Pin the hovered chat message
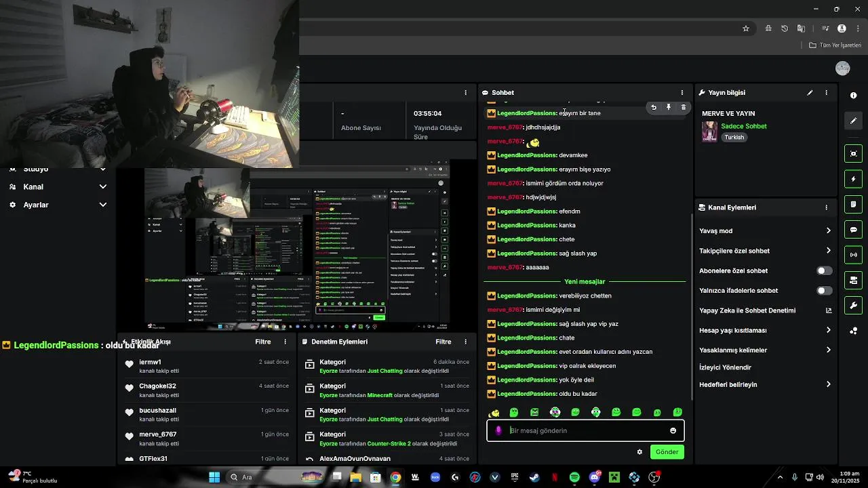868x488 pixels. tap(669, 107)
